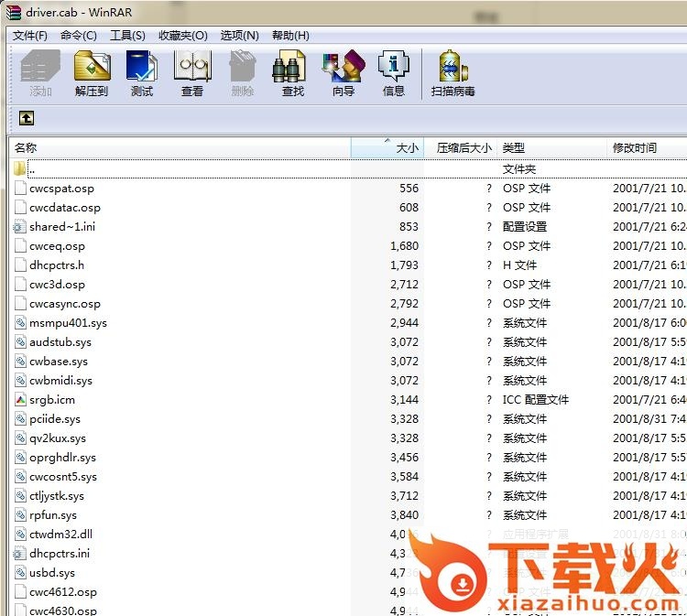Viewport: 687px width, 616px height.
Task: Open the Tools (工具) menu
Action: [127, 36]
